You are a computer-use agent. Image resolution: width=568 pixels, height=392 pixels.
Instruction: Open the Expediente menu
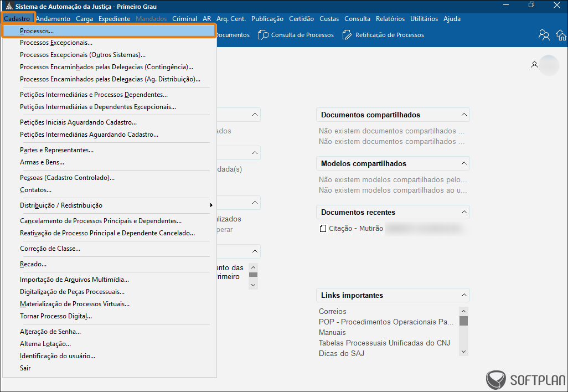coord(115,19)
